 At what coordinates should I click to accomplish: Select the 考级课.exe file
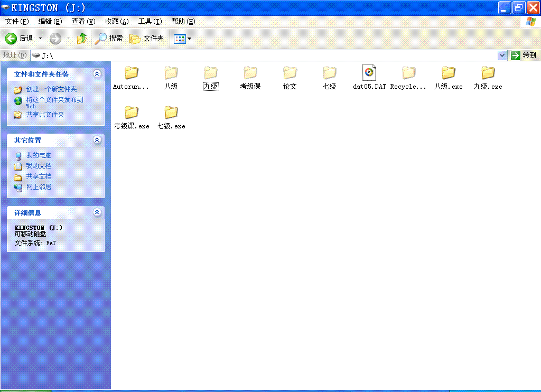(131, 113)
